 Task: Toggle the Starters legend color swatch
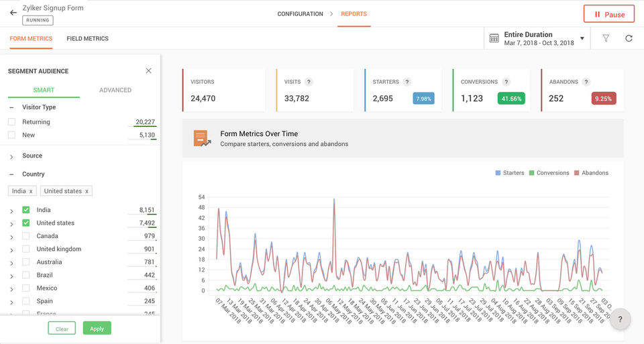[x=498, y=173]
